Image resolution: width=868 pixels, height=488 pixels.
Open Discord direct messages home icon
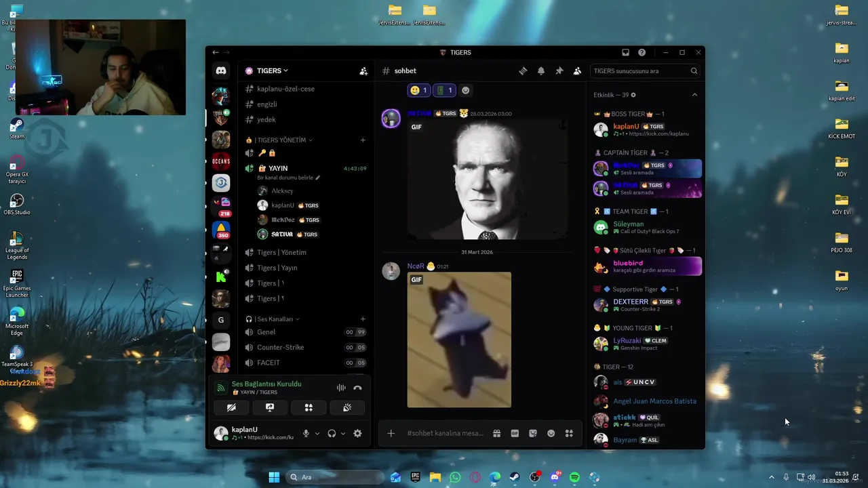pyautogui.click(x=221, y=70)
